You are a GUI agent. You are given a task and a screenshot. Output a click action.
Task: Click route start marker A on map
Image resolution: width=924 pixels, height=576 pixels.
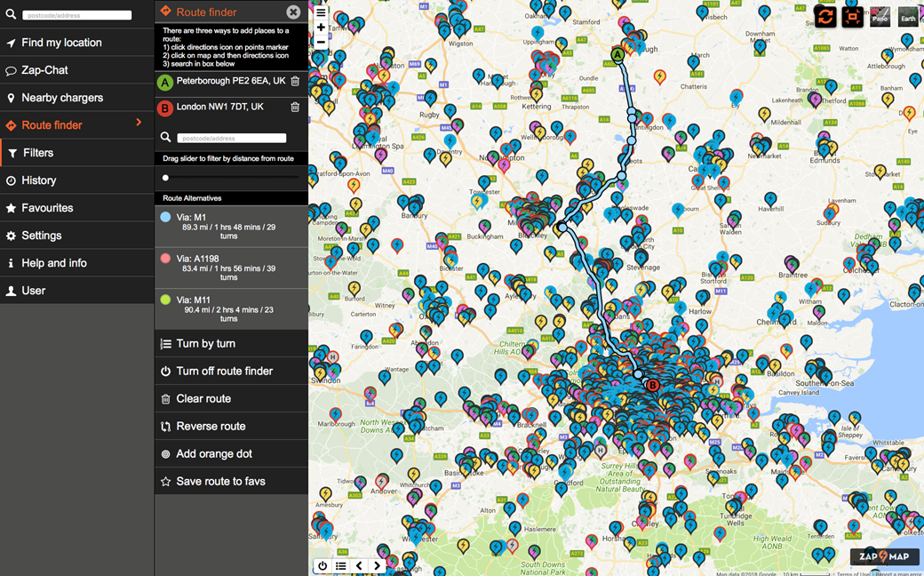tap(617, 55)
